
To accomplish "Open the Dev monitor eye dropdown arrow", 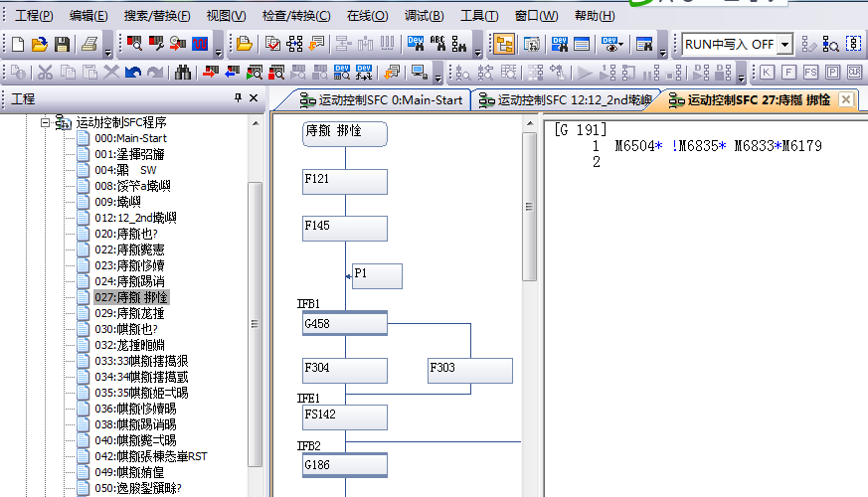I will click(x=622, y=45).
